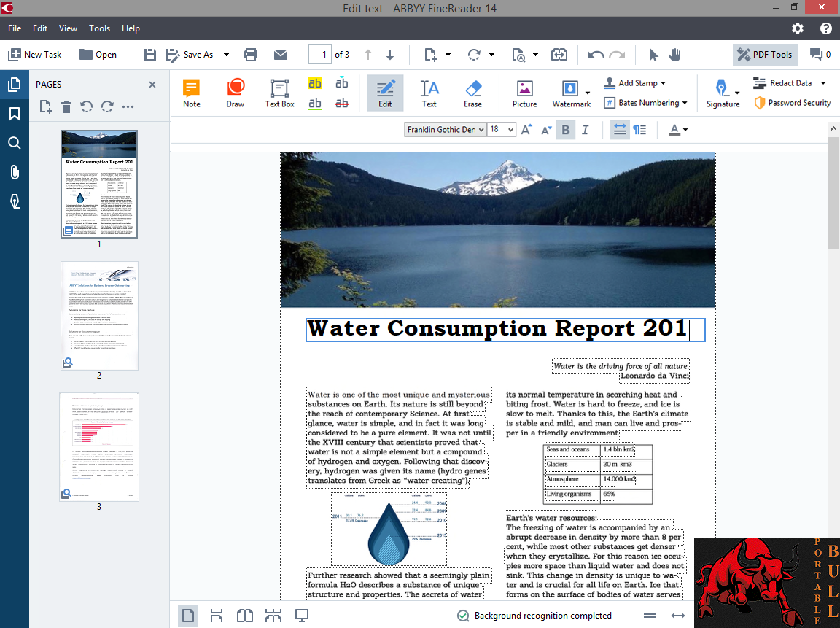The width and height of the screenshot is (840, 628).
Task: Insert a Picture
Action: 524,93
